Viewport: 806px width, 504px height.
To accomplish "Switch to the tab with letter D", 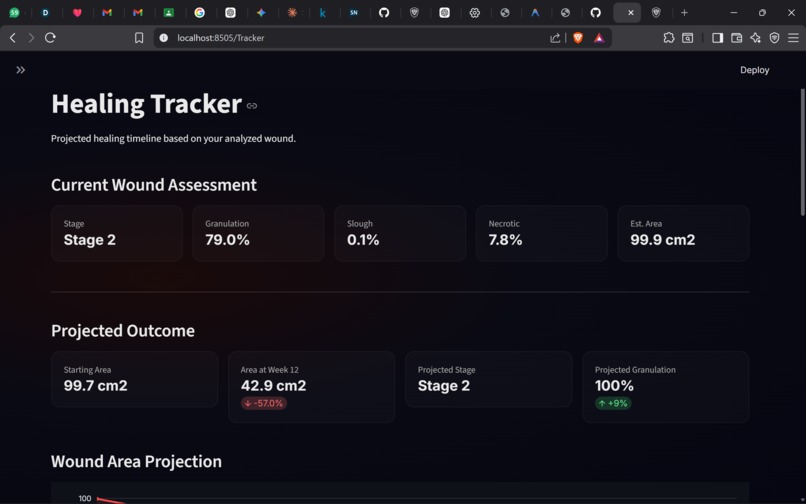I will tap(45, 13).
